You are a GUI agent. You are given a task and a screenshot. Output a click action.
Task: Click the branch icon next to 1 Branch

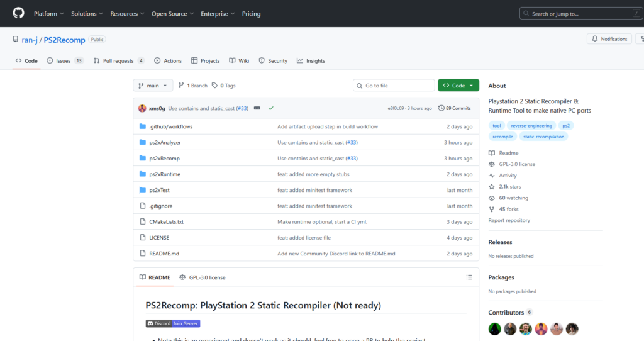click(x=181, y=86)
